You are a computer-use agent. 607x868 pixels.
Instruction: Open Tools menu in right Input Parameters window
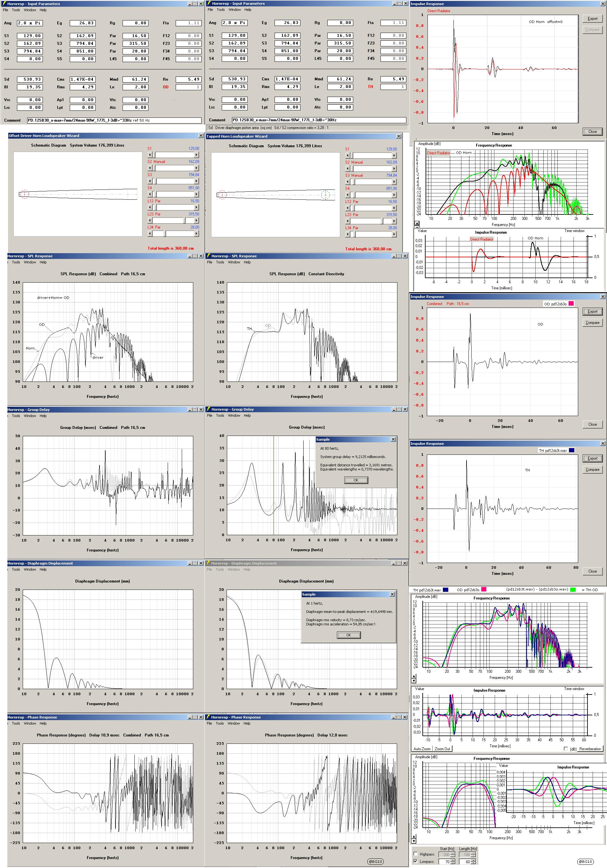coord(221,10)
